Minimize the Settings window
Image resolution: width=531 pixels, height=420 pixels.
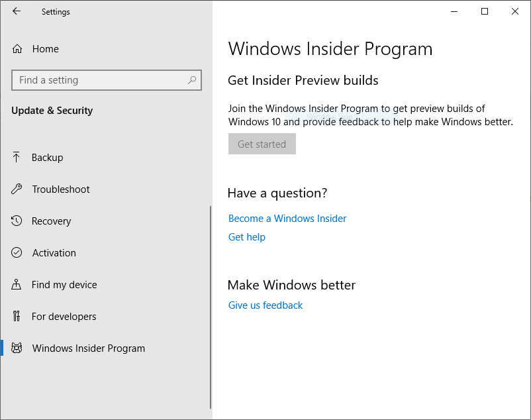454,11
